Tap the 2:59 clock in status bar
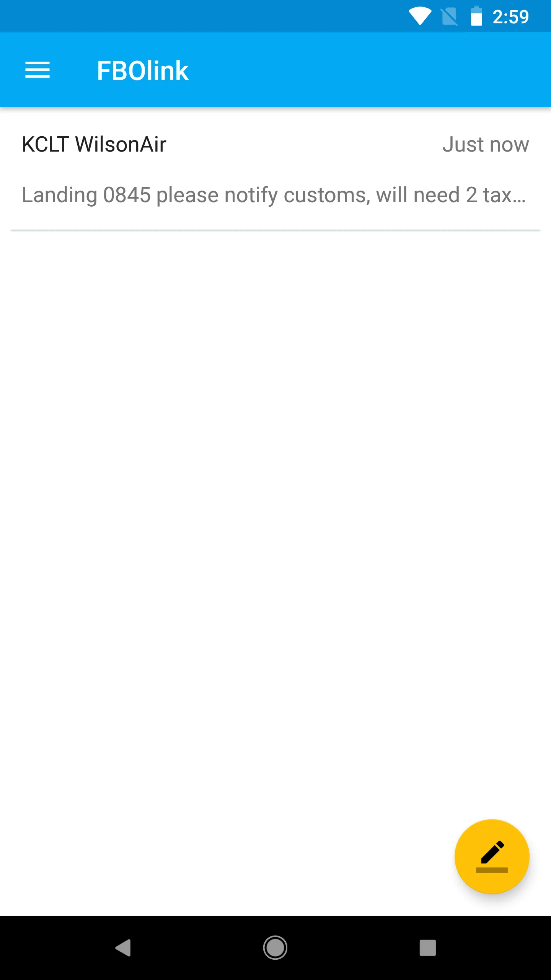Image resolution: width=551 pixels, height=980 pixels. click(510, 17)
